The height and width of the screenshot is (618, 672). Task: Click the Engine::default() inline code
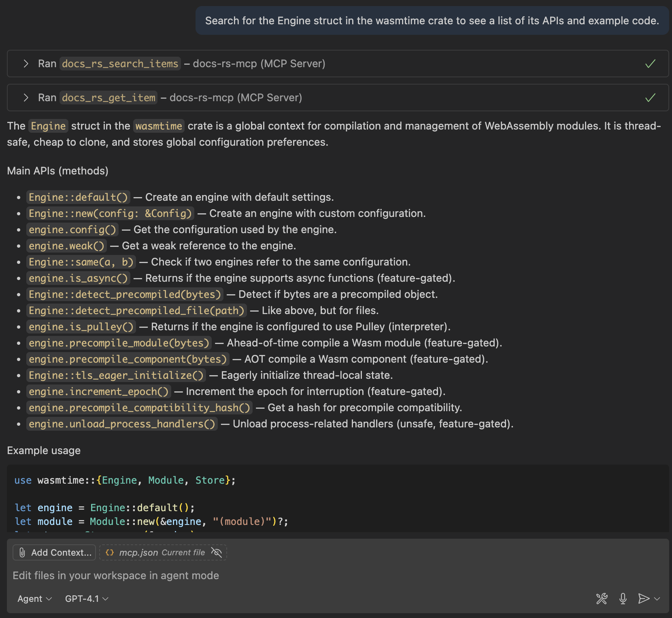78,197
